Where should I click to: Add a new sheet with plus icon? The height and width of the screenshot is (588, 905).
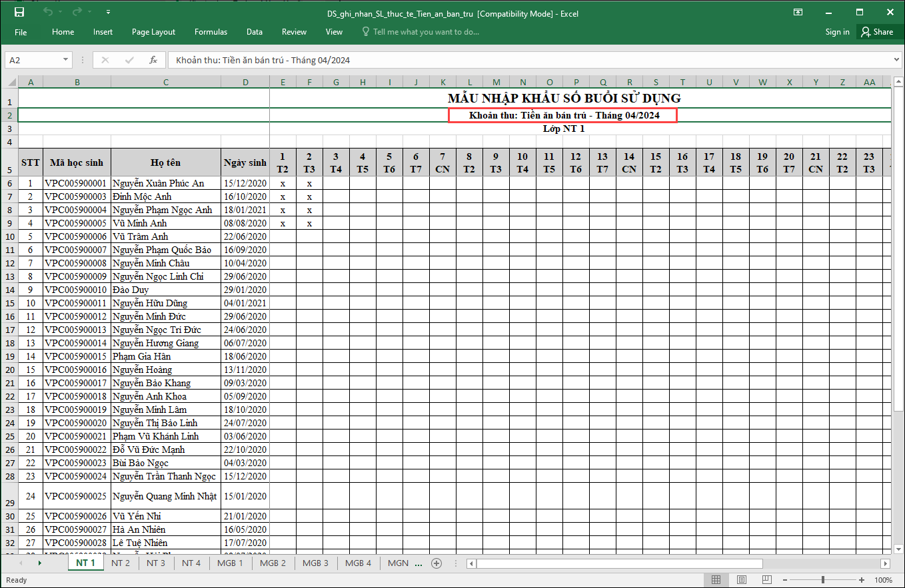(437, 563)
